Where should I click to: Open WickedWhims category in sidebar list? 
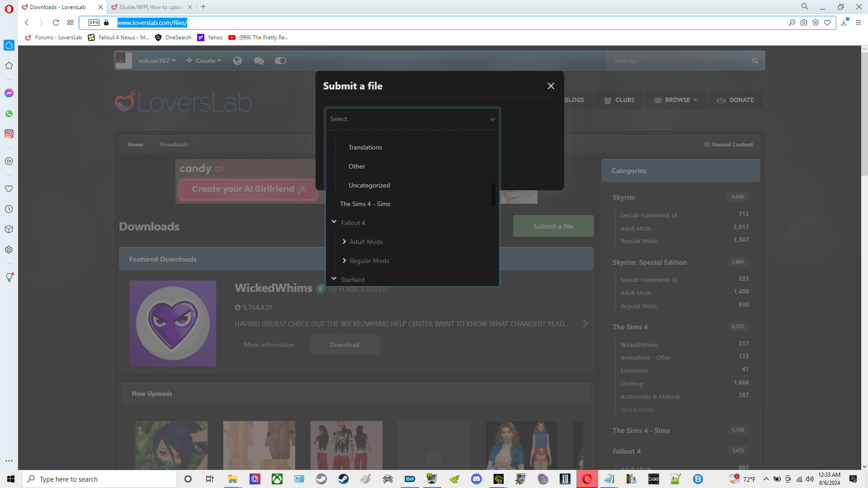pyautogui.click(x=639, y=345)
